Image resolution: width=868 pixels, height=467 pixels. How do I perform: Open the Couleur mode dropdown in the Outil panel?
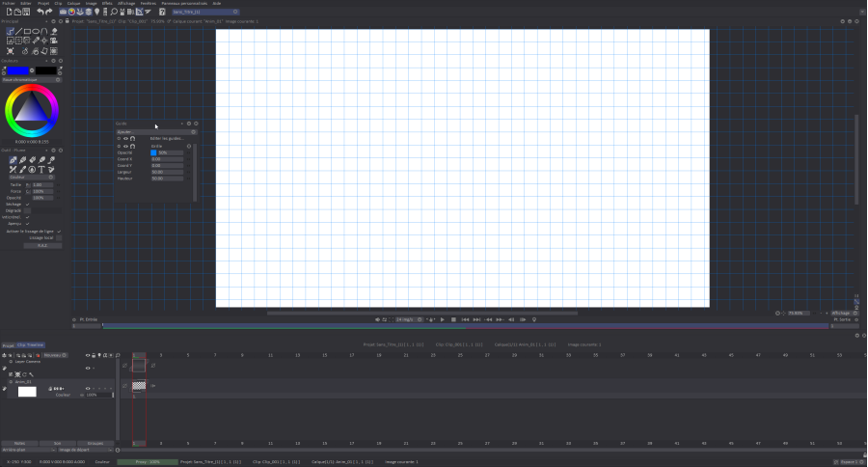coord(32,178)
